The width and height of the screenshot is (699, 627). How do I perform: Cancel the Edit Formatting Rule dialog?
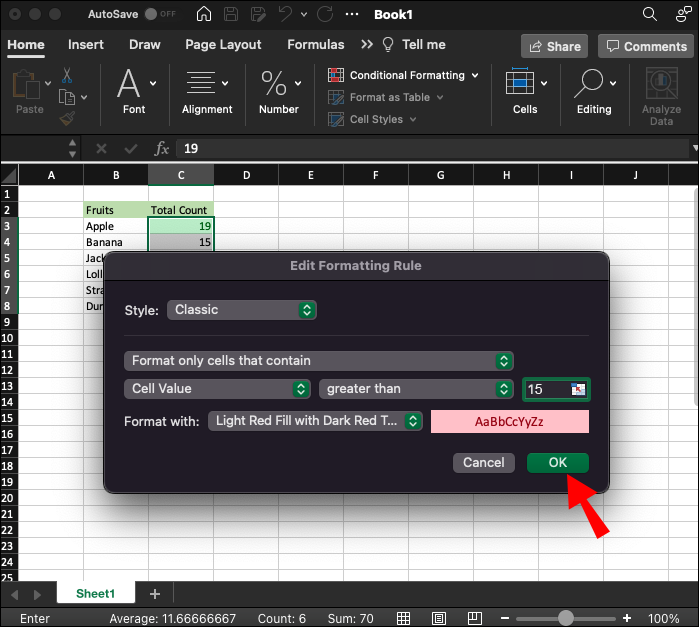click(483, 463)
